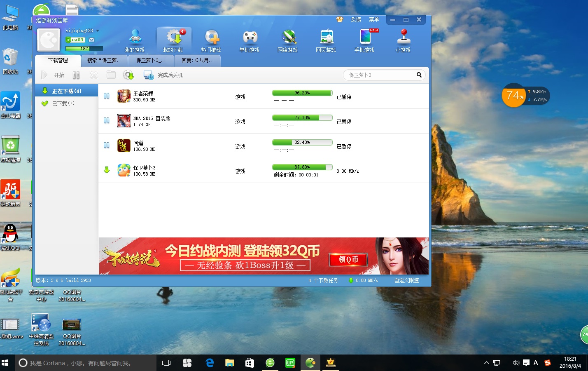Open the mail message icon beside LV03
The height and width of the screenshot is (371, 588).
91,40
